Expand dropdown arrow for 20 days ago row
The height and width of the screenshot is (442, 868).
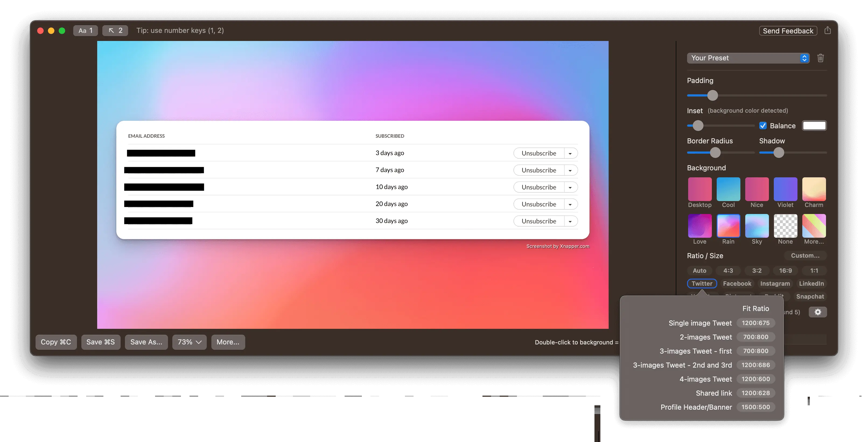(x=570, y=204)
